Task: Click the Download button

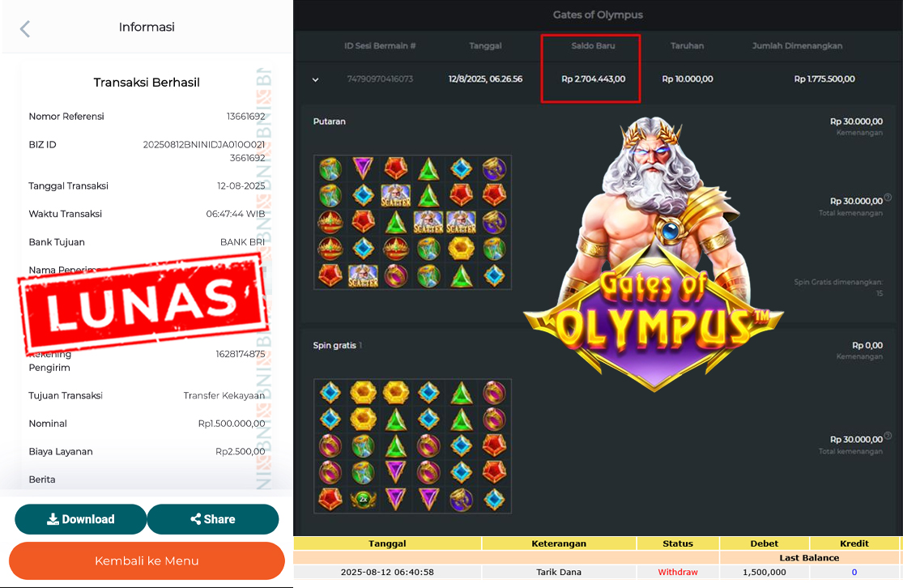Action: point(81,519)
